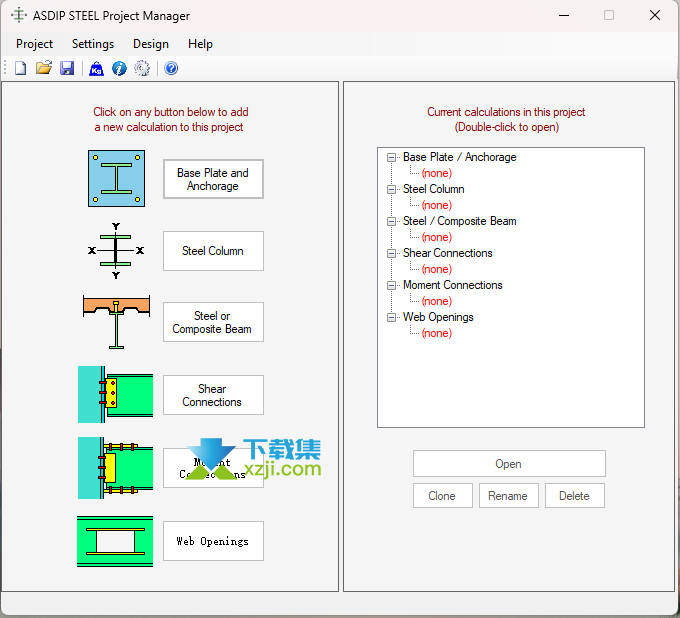This screenshot has height=618, width=680.
Task: Select 'Base Plate / Anchorage' in the tree
Action: [x=459, y=157]
